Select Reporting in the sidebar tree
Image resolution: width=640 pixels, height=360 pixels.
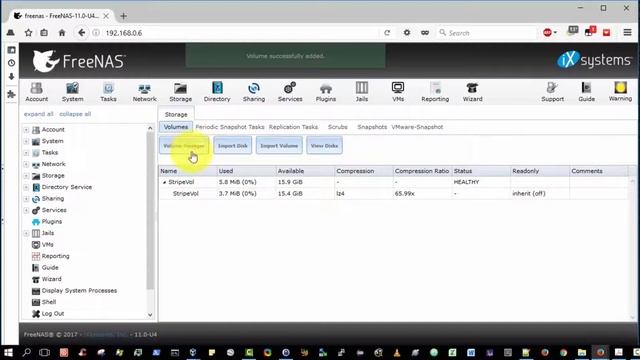pyautogui.click(x=55, y=256)
